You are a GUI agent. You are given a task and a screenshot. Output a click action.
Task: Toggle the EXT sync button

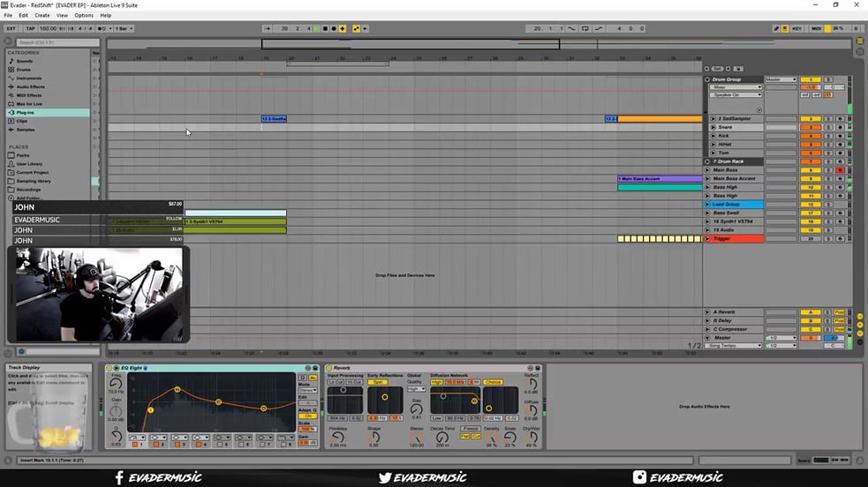tap(11, 29)
